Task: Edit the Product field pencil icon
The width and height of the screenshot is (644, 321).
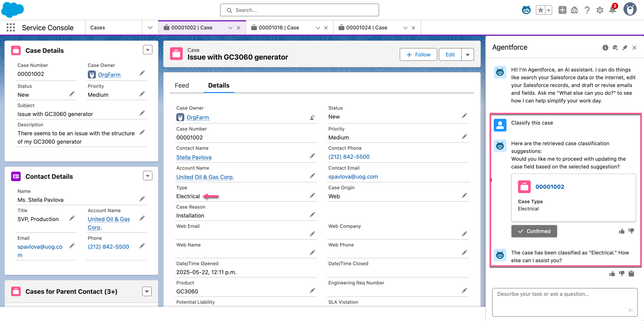Action: [x=312, y=290]
